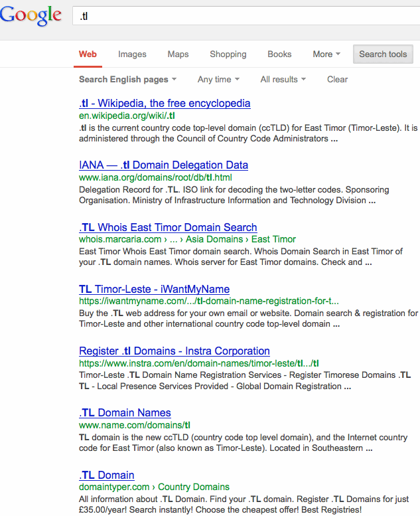
Task: Open the Books tab
Action: [x=279, y=54]
